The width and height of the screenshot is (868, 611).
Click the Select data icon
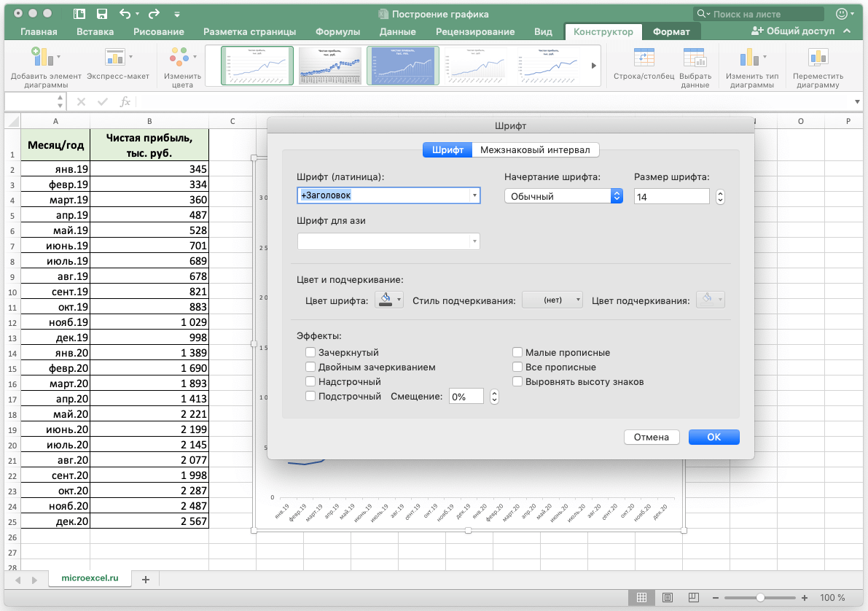click(694, 57)
